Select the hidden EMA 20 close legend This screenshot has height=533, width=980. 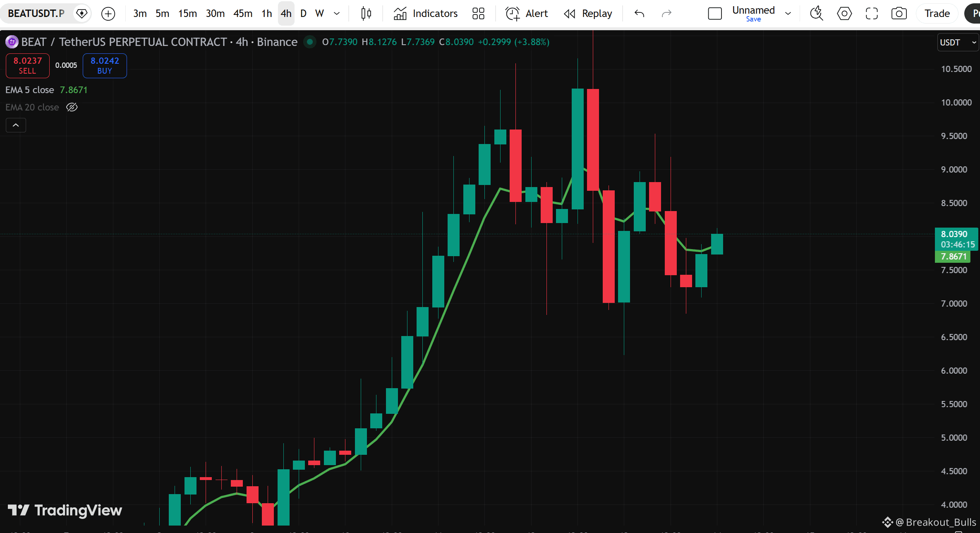coord(32,107)
